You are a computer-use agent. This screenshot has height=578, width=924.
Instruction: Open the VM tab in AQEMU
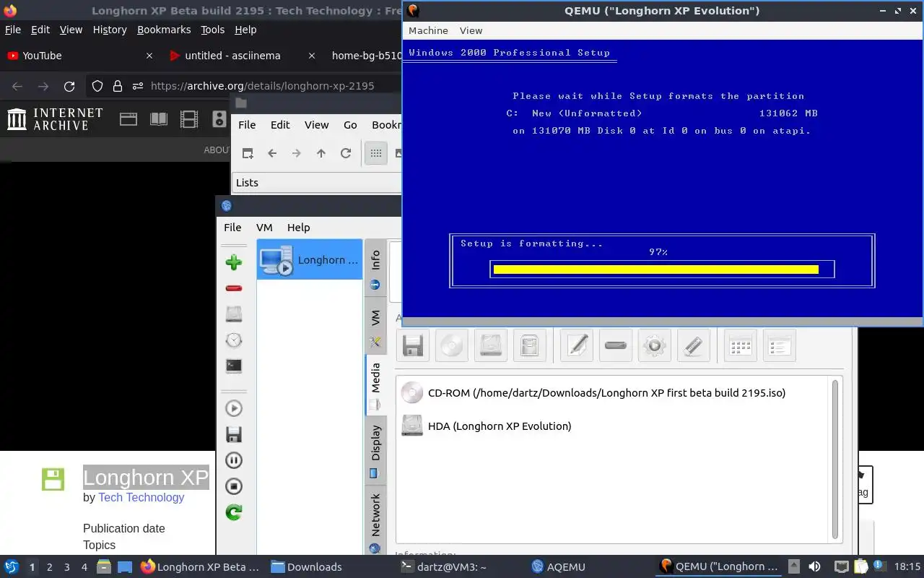click(375, 324)
